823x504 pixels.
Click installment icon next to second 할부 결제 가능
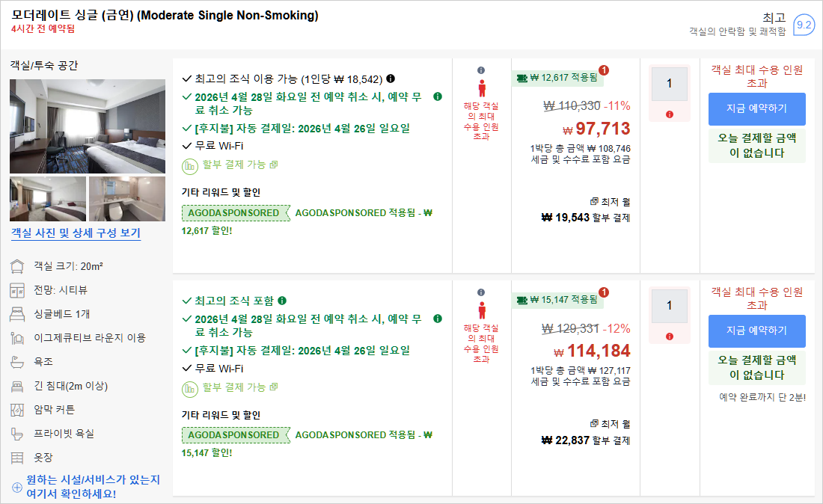pyautogui.click(x=190, y=387)
